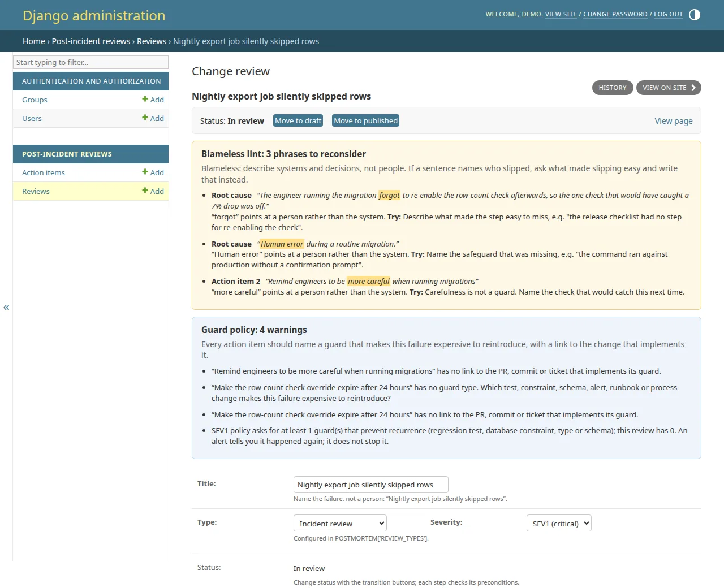Open the Authentication and Authorization section header
Screen dimensions: 724x588
pyautogui.click(x=91, y=81)
